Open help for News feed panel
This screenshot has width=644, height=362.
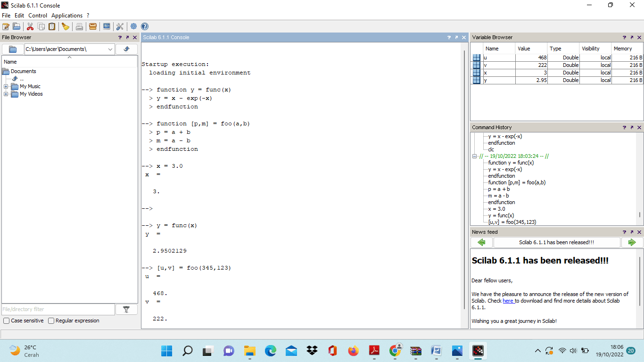tap(624, 232)
